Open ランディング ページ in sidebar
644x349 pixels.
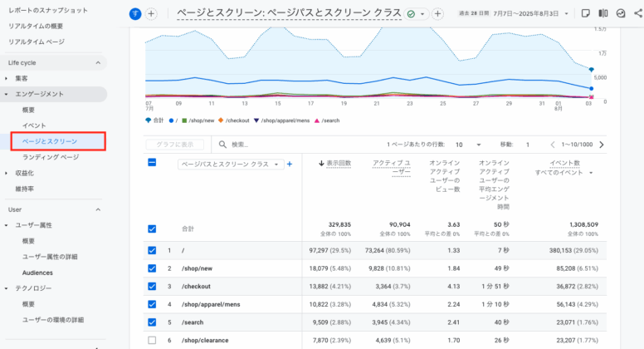tap(51, 157)
